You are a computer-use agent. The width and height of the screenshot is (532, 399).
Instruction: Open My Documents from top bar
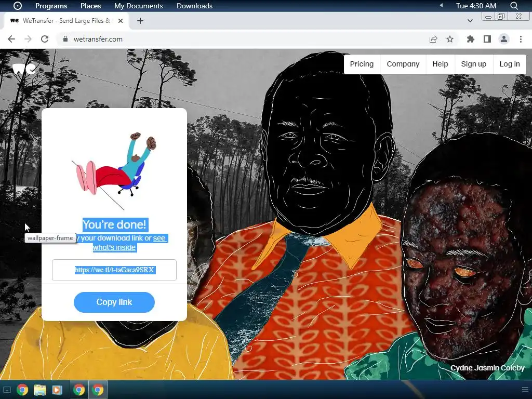[138, 6]
